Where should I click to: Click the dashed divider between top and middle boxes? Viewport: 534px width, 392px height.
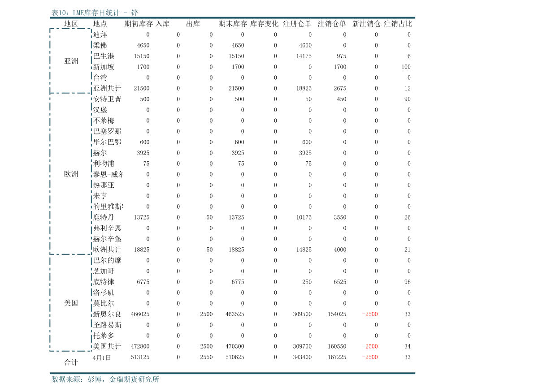(x=70, y=93)
